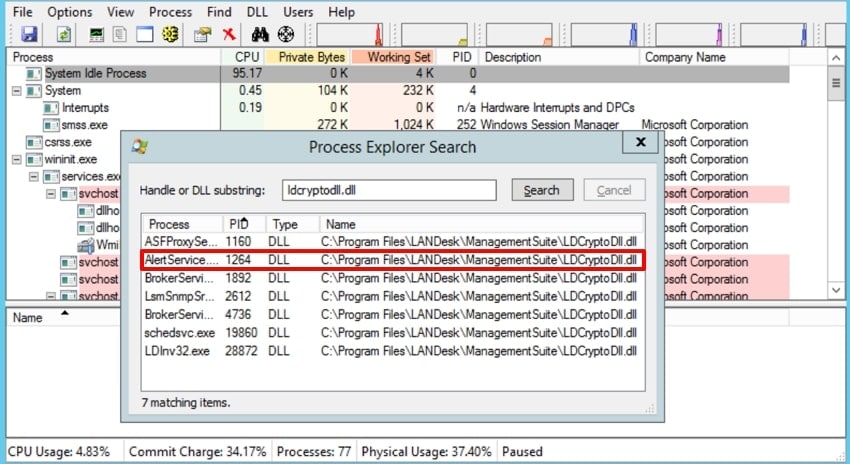Collapse the System process tree node
Screen dimensions: 850x464
17,91
